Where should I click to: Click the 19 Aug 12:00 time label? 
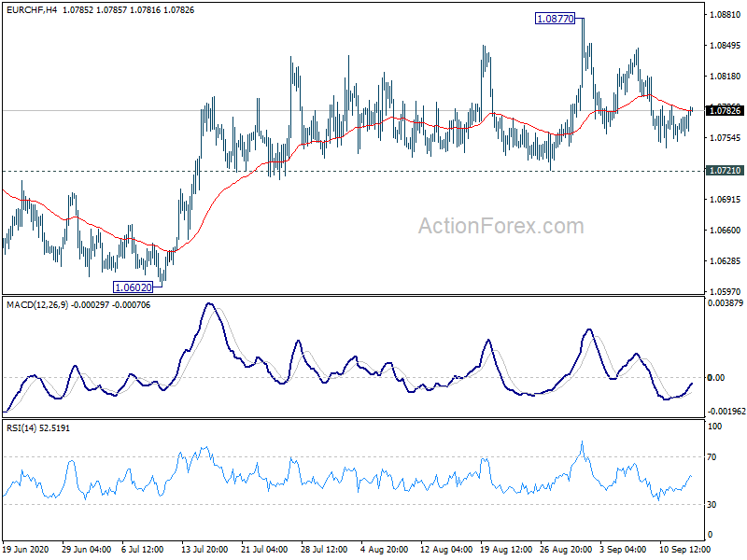(x=506, y=549)
